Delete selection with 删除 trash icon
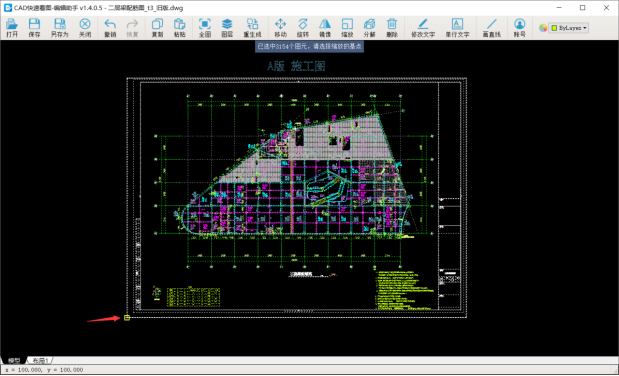The width and height of the screenshot is (619, 376). point(392,28)
